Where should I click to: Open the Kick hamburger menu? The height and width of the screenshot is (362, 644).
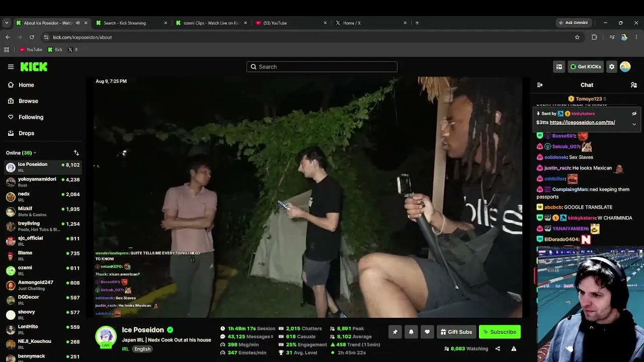coord(11,66)
